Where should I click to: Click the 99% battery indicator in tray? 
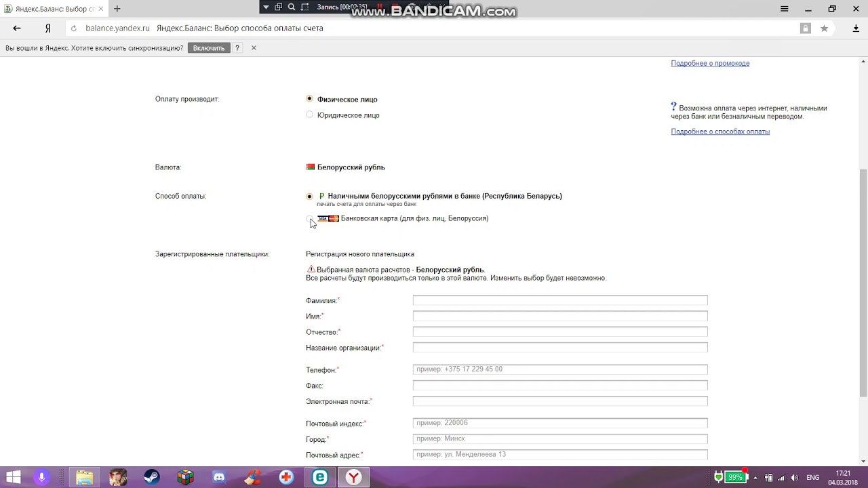pos(734,477)
